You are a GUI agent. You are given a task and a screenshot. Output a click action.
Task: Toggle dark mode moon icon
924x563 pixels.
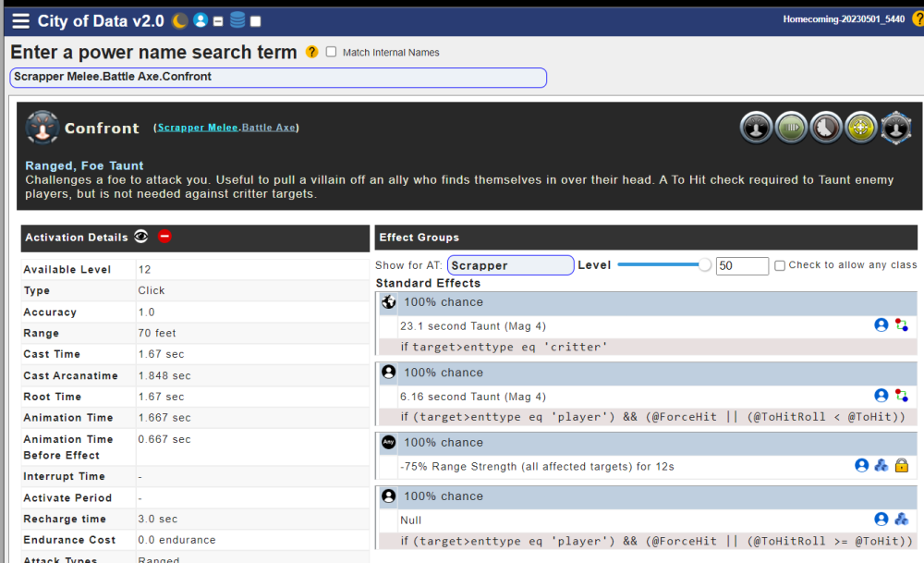(x=180, y=20)
